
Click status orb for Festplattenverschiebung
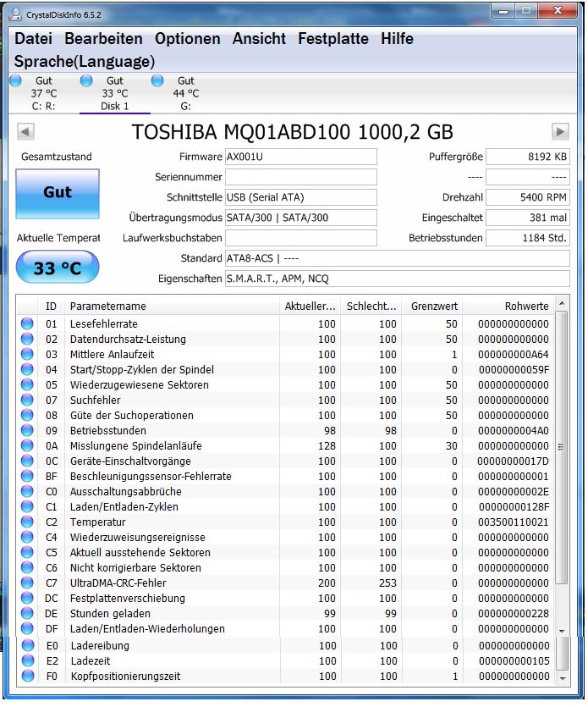[27, 598]
